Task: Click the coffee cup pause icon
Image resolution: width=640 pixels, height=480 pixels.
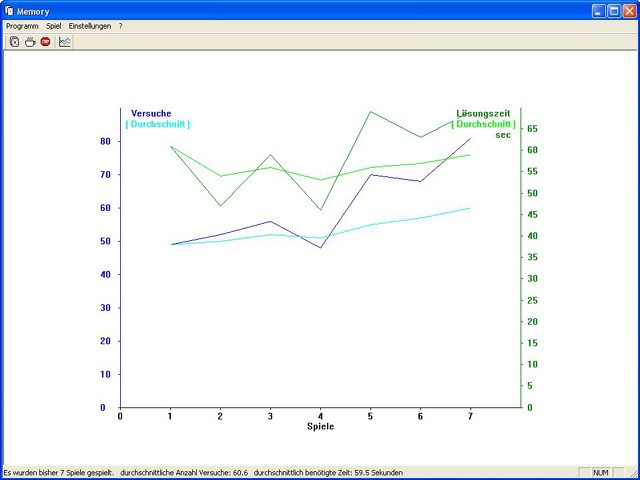Action: (x=30, y=42)
